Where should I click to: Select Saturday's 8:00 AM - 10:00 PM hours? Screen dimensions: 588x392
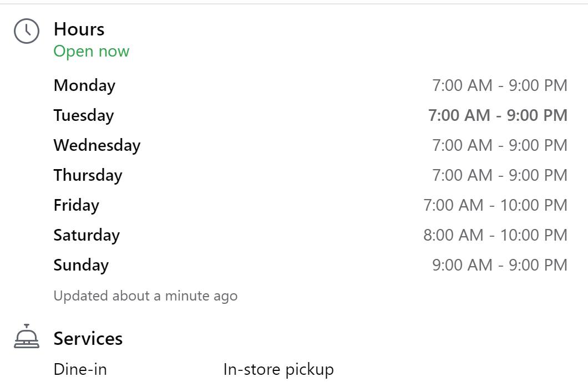(x=495, y=235)
